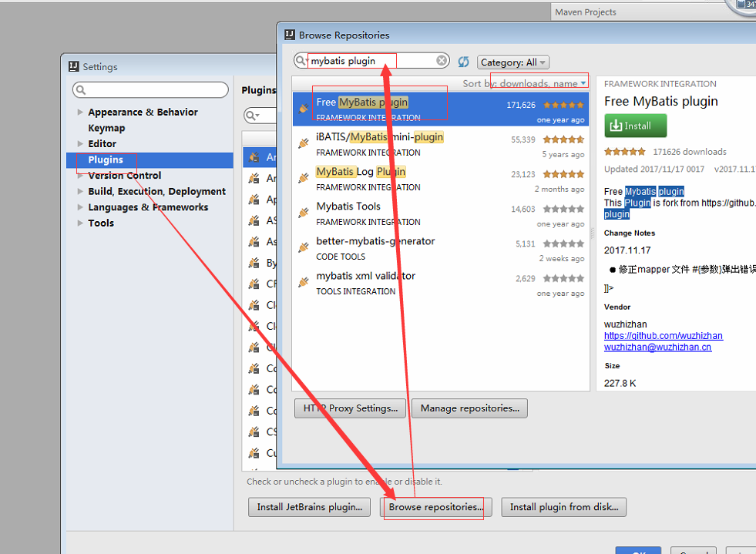Click the refresh repositories icon
The image size is (756, 554).
[463, 62]
